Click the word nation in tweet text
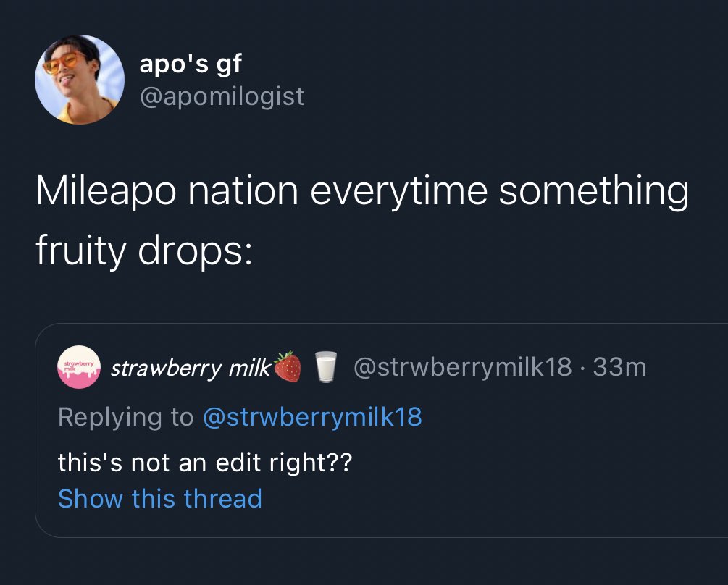728x585 pixels. pyautogui.click(x=243, y=191)
